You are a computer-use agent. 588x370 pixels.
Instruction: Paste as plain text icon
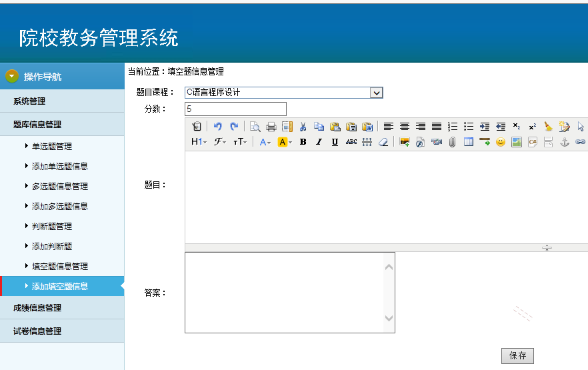point(351,126)
